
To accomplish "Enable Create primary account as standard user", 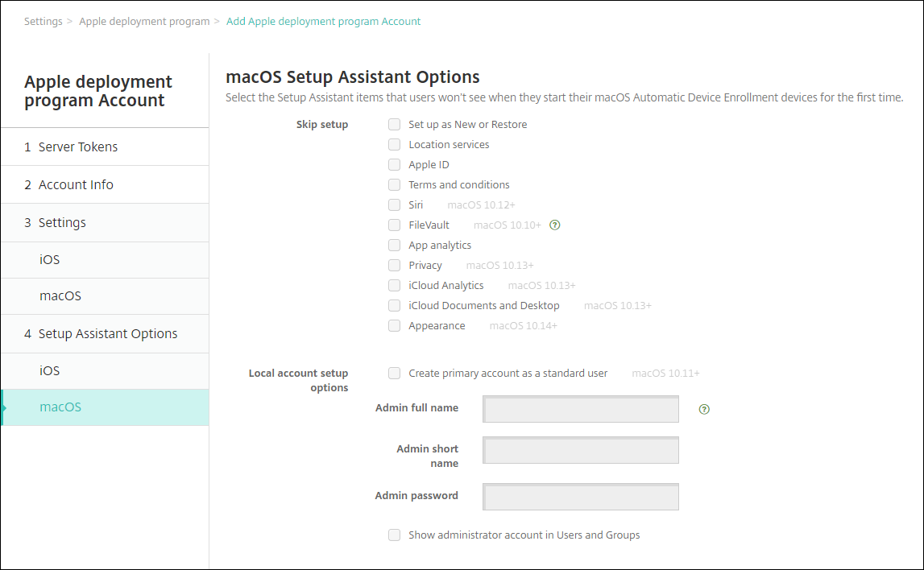I will pos(395,374).
